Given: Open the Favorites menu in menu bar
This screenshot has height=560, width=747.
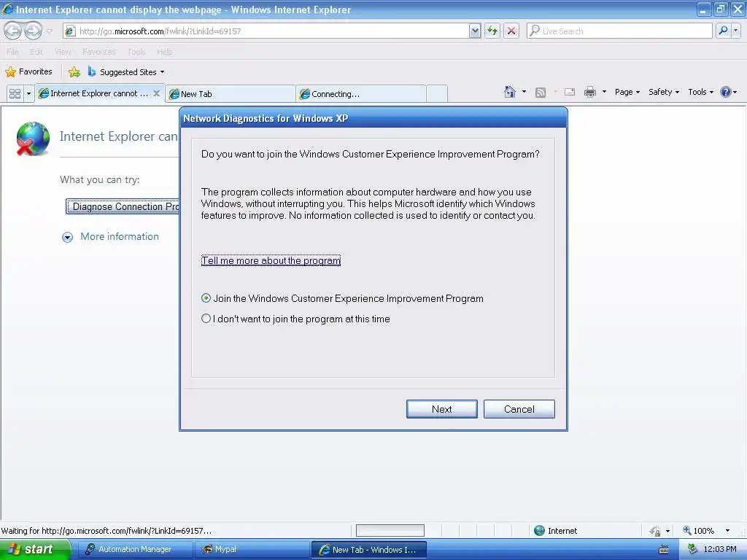Looking at the screenshot, I should click(x=99, y=52).
